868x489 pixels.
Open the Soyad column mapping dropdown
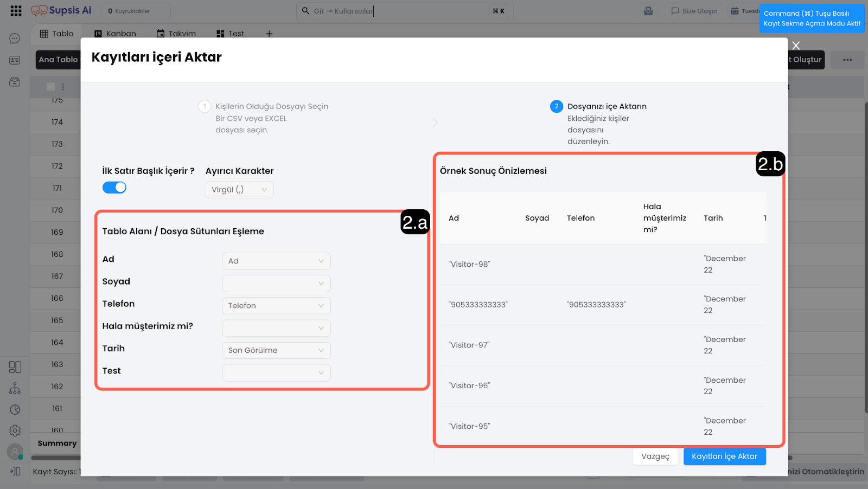tap(276, 284)
